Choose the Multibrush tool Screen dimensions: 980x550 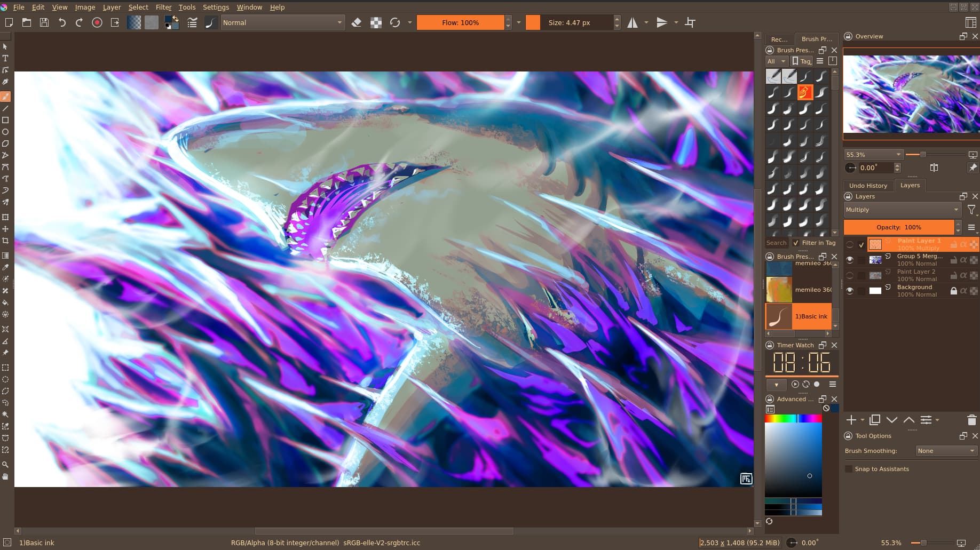tap(5, 202)
